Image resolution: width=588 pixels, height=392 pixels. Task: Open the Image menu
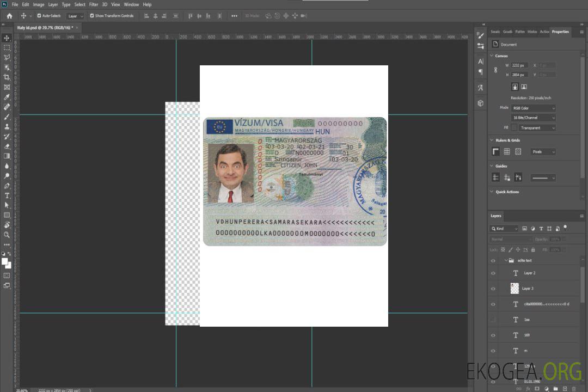coord(38,4)
